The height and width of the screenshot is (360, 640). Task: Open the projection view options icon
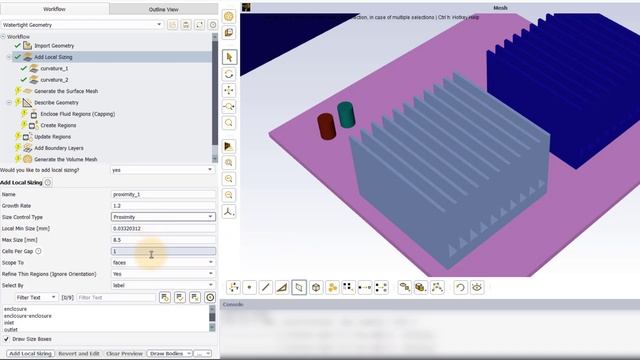click(x=229, y=146)
